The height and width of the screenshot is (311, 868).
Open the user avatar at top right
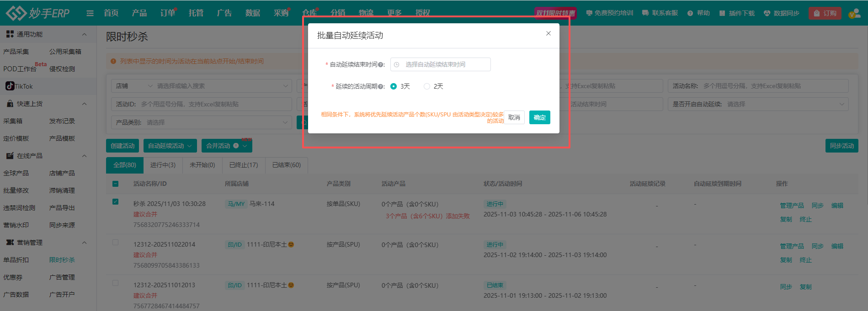coord(854,13)
